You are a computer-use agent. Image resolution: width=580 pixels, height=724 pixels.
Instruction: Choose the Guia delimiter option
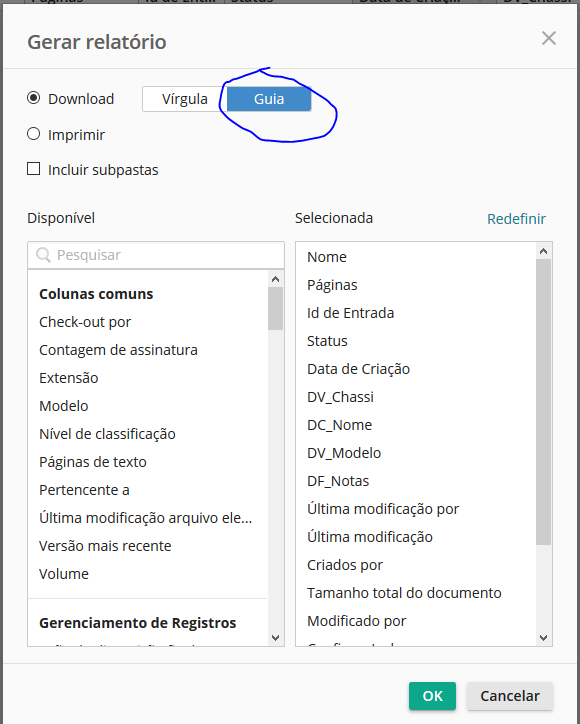click(269, 99)
